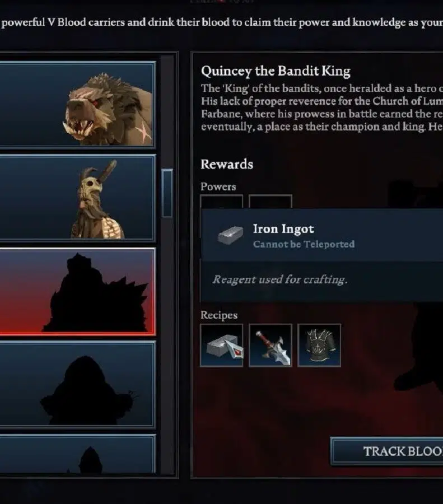Click the second empty Powers slot

pyautogui.click(x=271, y=202)
